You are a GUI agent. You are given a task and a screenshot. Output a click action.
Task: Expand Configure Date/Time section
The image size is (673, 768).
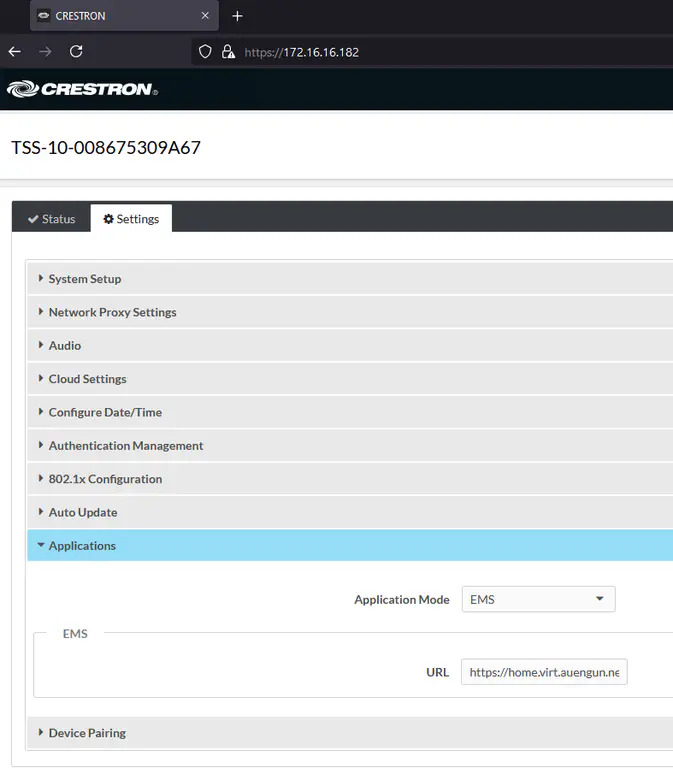pos(350,412)
